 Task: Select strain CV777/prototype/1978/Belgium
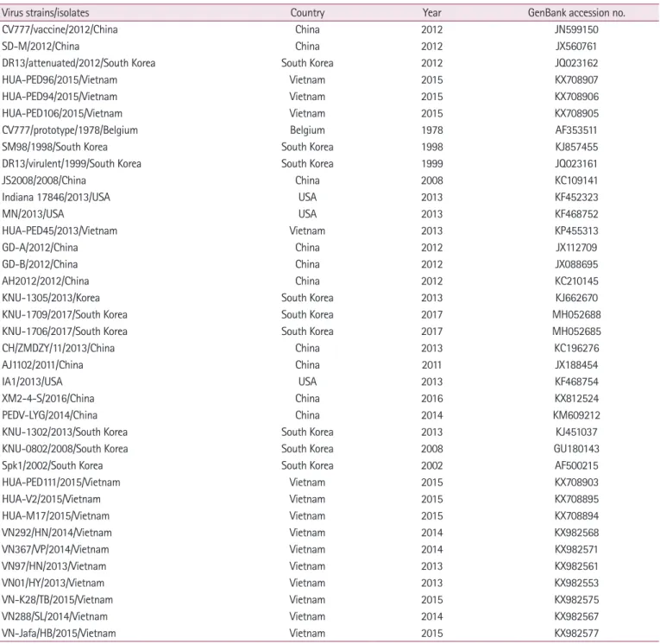[70, 130]
